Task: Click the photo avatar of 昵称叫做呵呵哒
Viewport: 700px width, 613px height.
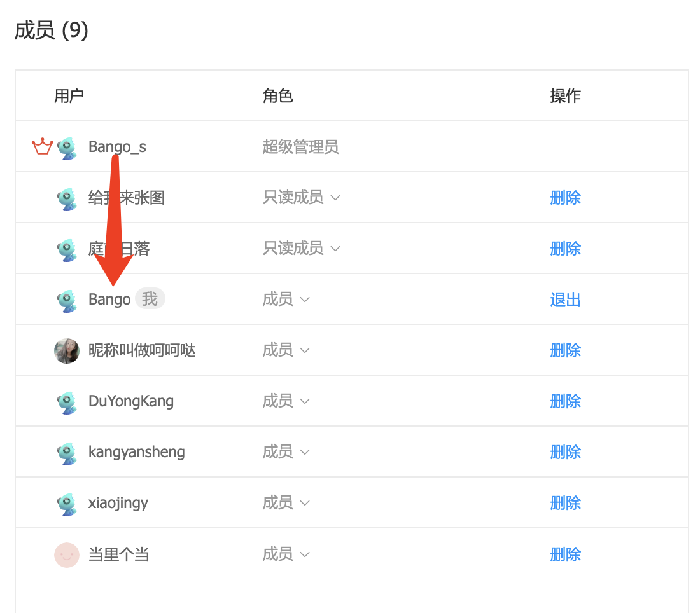Action: [67, 350]
